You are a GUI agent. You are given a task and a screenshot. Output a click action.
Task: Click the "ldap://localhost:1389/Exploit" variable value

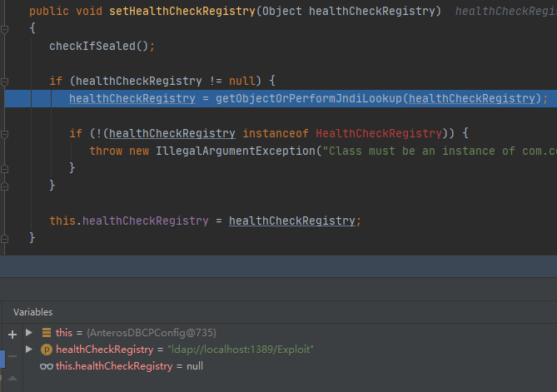pos(240,350)
